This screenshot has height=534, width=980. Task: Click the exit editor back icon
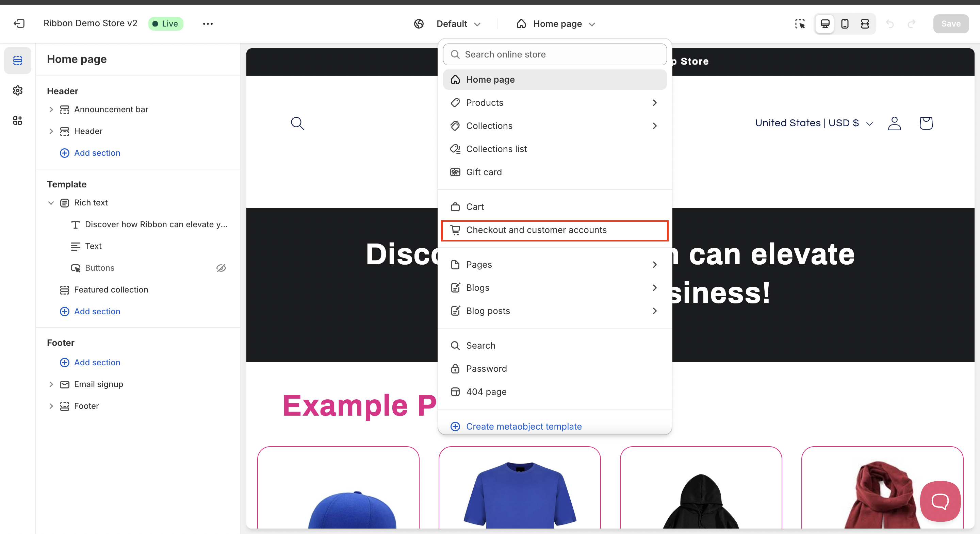19,23
